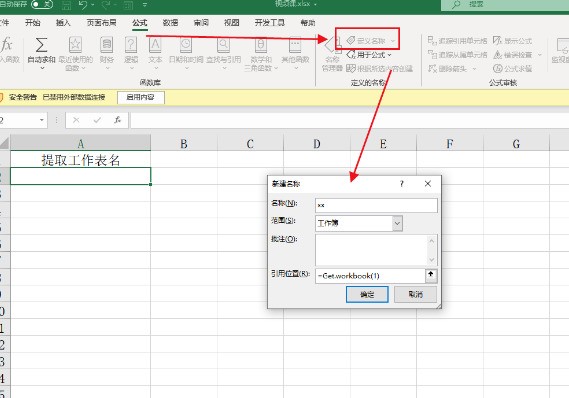569x398 pixels.
Task: Click the Insert Function (fx) ribbon icon
Action: [7, 45]
